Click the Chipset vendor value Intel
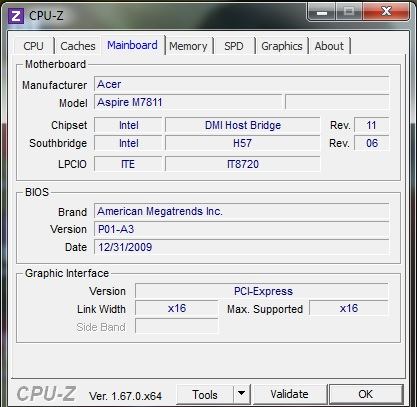 (129, 125)
